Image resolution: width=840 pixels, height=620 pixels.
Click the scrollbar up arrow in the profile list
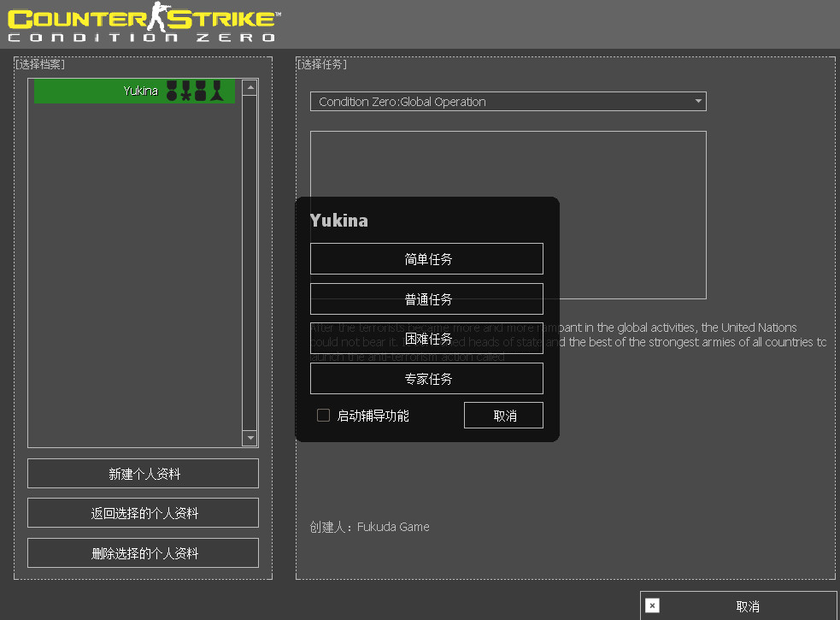(x=250, y=86)
